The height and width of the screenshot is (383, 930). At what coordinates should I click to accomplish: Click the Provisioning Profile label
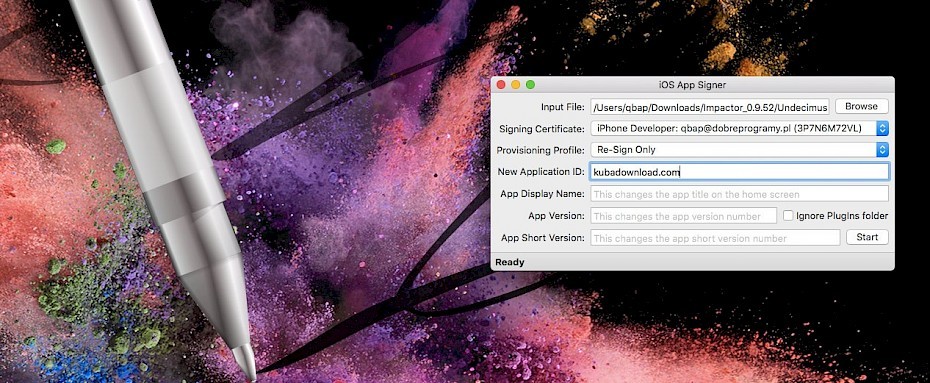pyautogui.click(x=540, y=150)
